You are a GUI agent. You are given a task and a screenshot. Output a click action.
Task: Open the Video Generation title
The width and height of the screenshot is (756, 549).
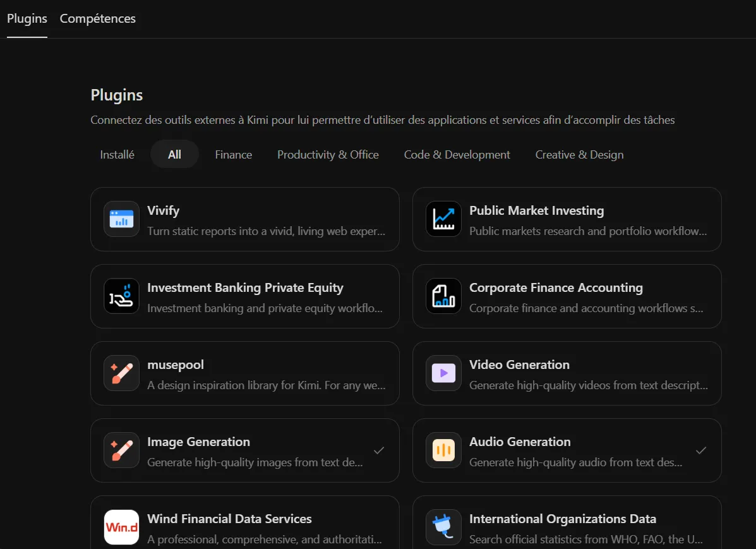pos(519,365)
